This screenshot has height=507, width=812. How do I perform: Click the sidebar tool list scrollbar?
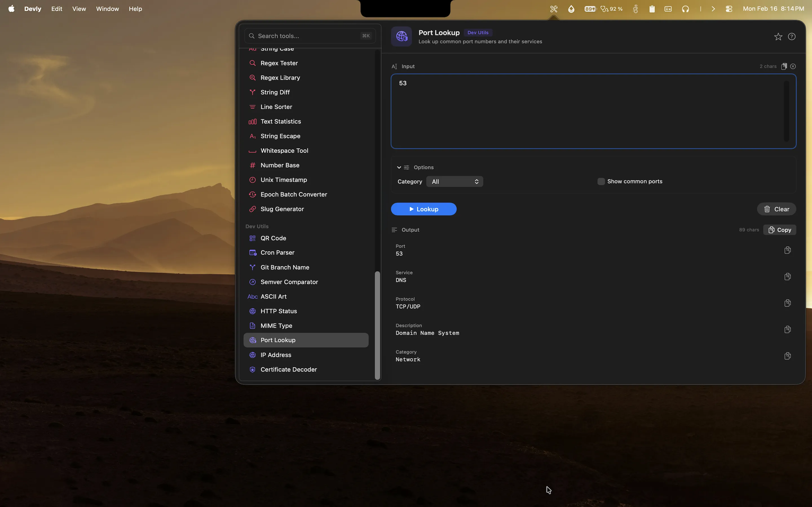[x=377, y=325]
